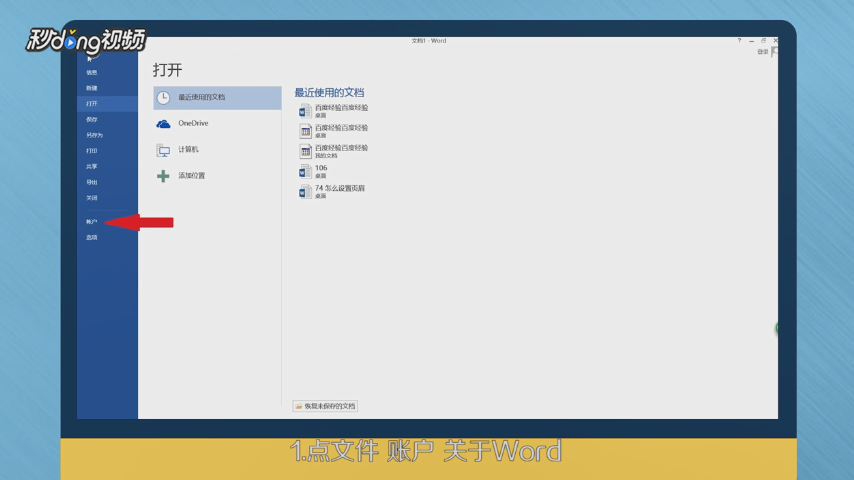Select the OneDrive cloud icon

163,124
